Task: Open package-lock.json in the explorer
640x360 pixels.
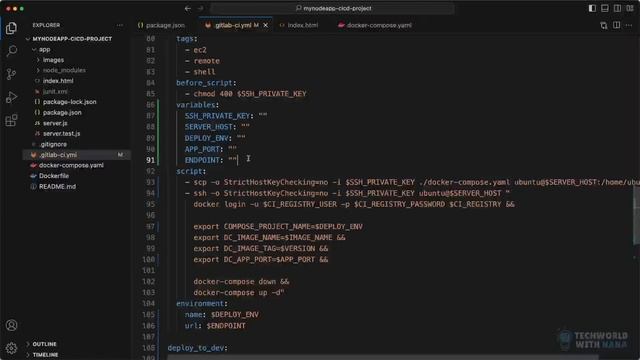Action: click(x=69, y=102)
